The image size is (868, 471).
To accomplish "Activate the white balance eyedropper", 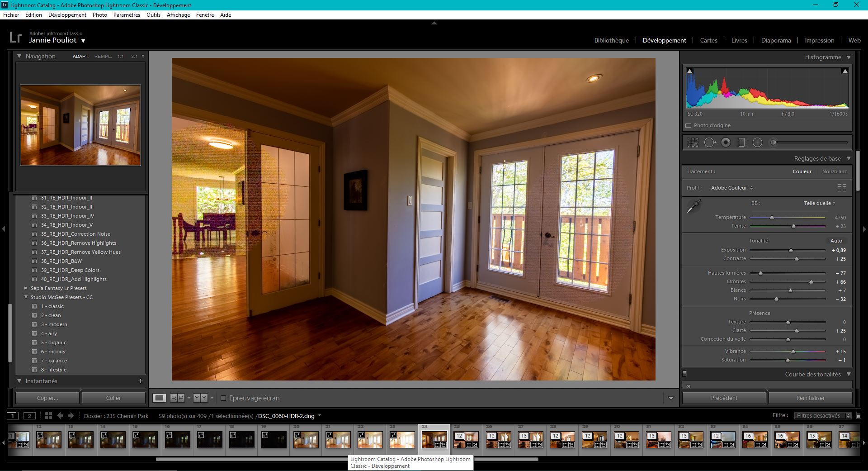I will point(695,205).
